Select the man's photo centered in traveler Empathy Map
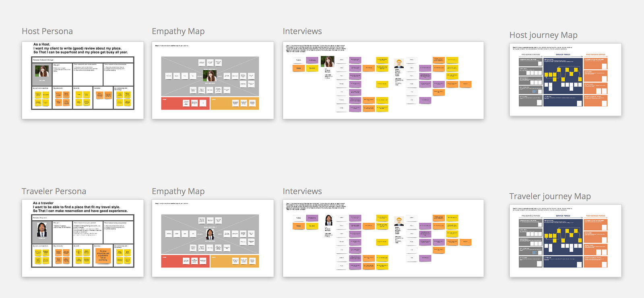Image resolution: width=644 pixels, height=298 pixels. (210, 234)
